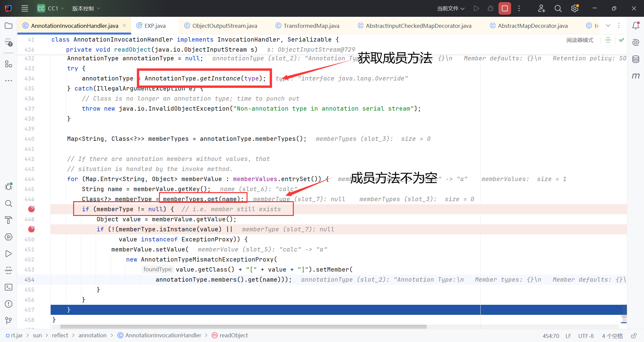Screen dimensions: 644x342
Task: Open the Project folder tool window
Action: (9, 26)
